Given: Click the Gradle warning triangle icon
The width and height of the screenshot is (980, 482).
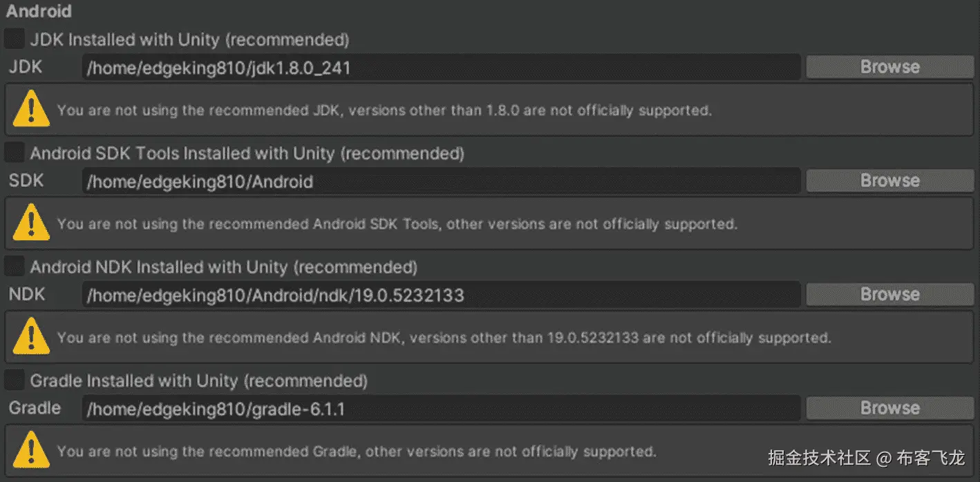Looking at the screenshot, I should (x=30, y=451).
